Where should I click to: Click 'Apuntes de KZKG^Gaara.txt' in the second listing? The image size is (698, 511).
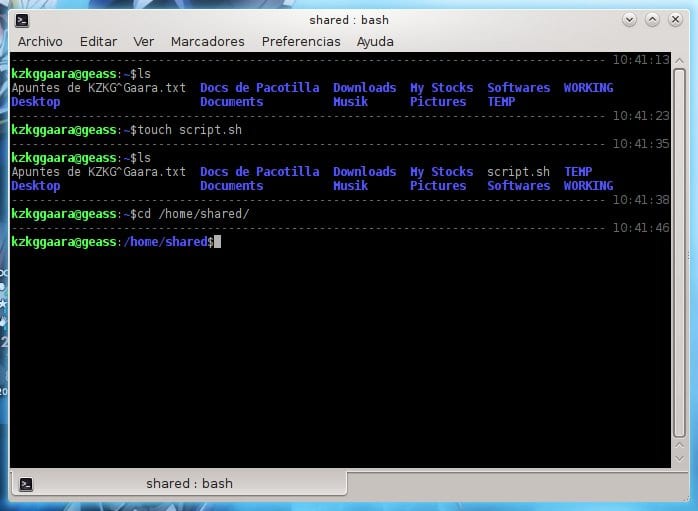coord(99,172)
